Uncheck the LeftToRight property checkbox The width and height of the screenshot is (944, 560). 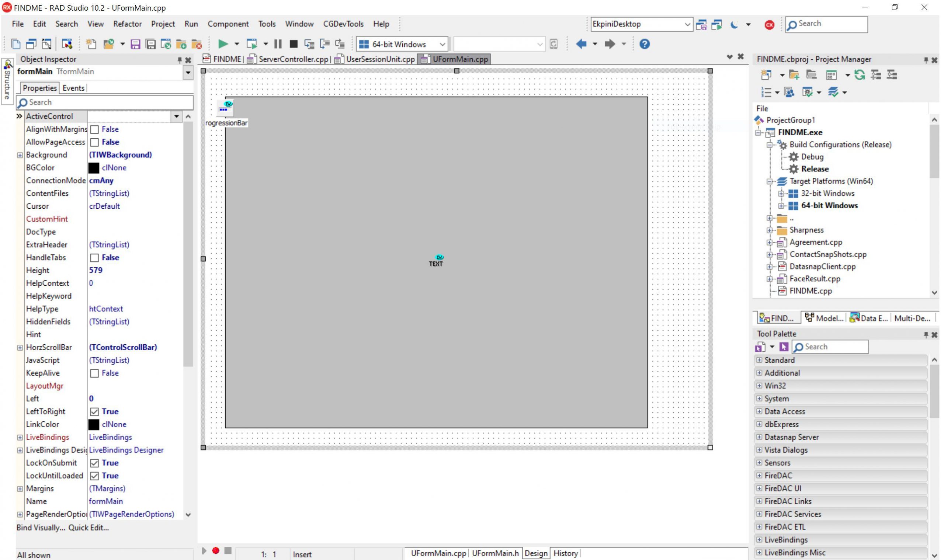point(94,412)
